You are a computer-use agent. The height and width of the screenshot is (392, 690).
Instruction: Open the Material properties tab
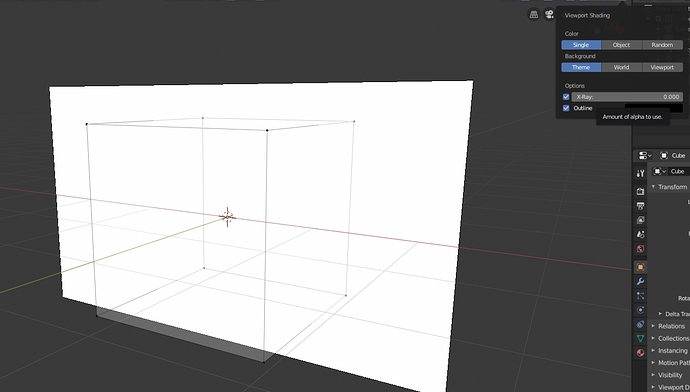pos(640,352)
